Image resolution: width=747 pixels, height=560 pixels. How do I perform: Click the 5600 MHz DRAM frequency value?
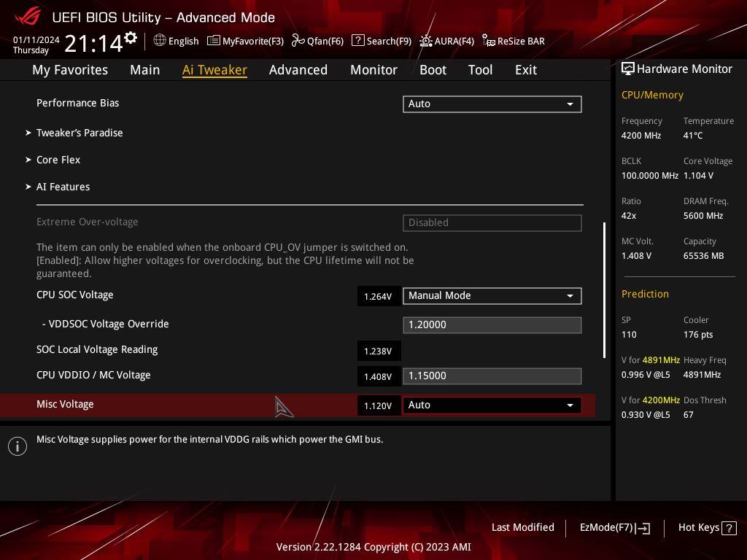tap(703, 216)
